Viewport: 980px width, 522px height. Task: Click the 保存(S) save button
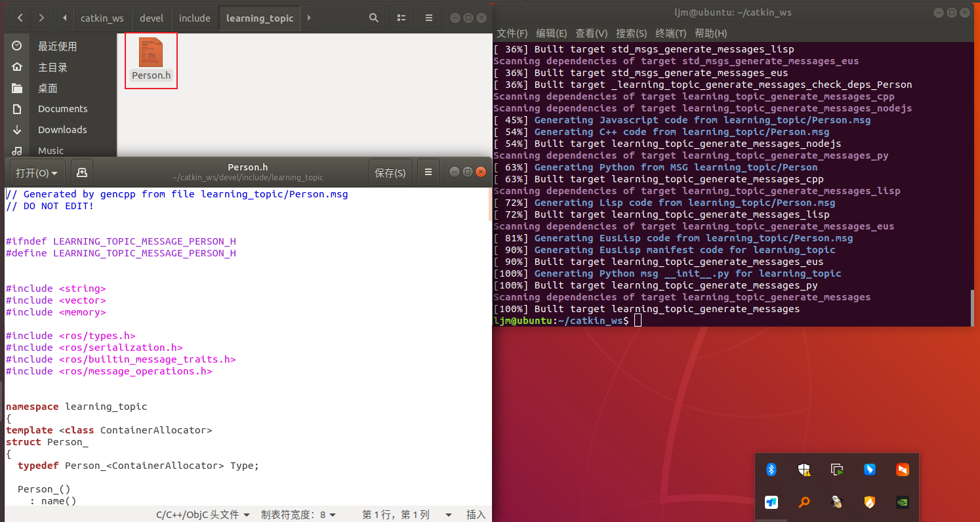[390, 172]
